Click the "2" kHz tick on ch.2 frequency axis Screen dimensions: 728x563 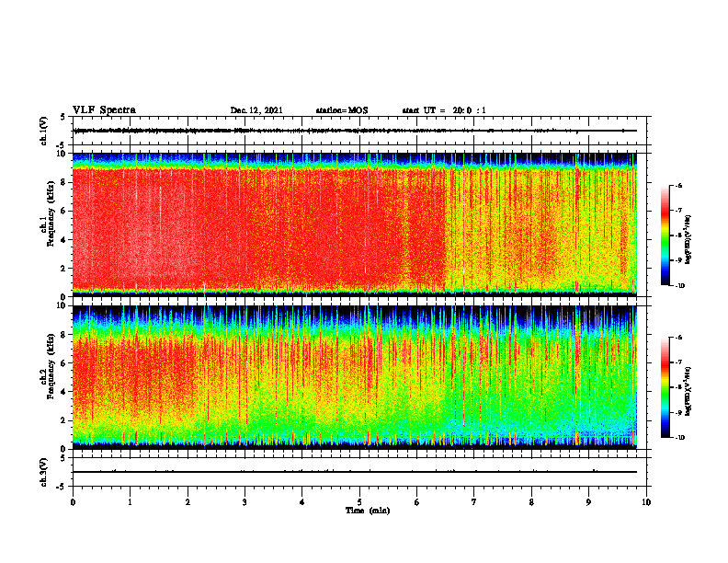(x=64, y=420)
